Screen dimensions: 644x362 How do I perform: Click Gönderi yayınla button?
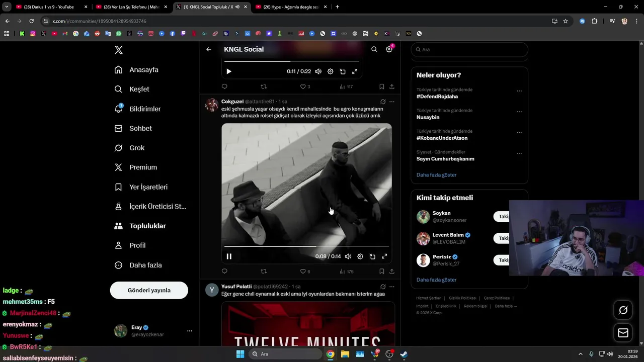pos(149,290)
